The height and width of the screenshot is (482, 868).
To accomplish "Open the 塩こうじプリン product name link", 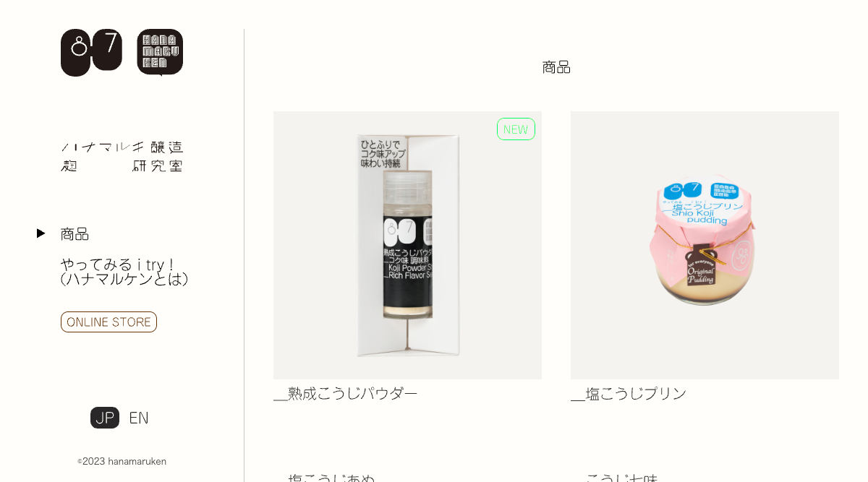I will [629, 393].
